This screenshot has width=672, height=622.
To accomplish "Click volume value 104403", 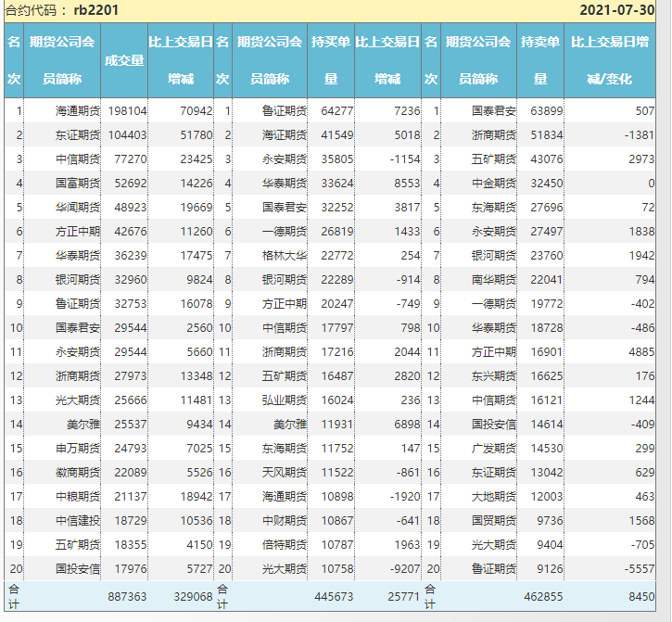I will (x=127, y=135).
